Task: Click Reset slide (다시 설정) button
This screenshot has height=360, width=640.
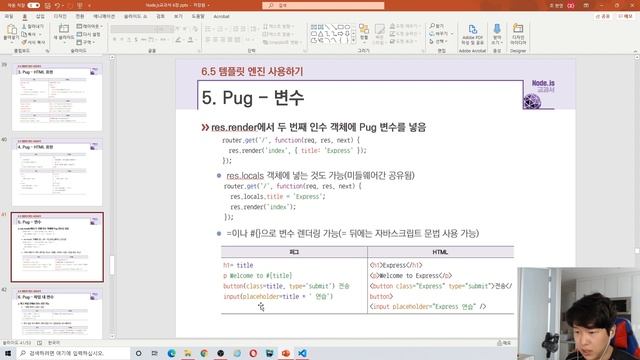Action: point(88,34)
